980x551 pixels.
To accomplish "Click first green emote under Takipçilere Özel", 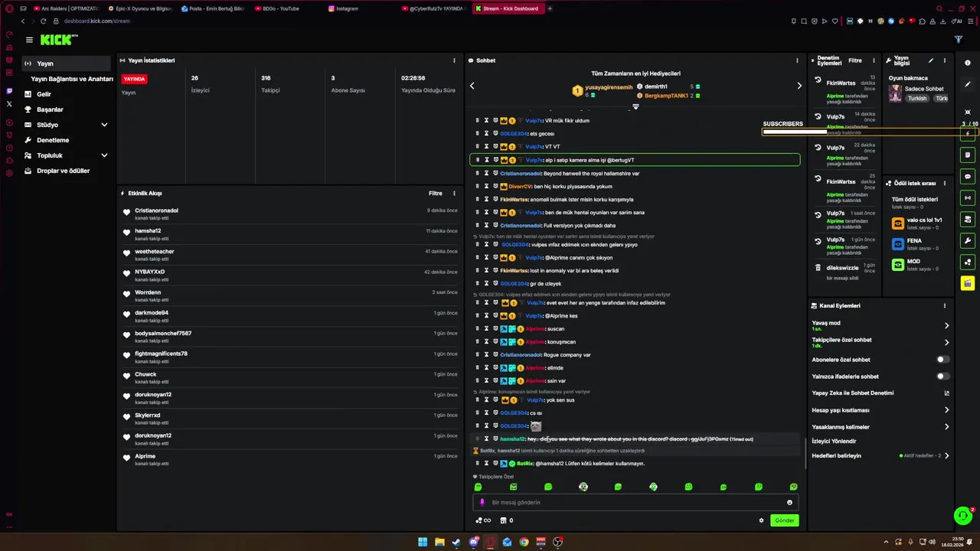I will tap(478, 487).
